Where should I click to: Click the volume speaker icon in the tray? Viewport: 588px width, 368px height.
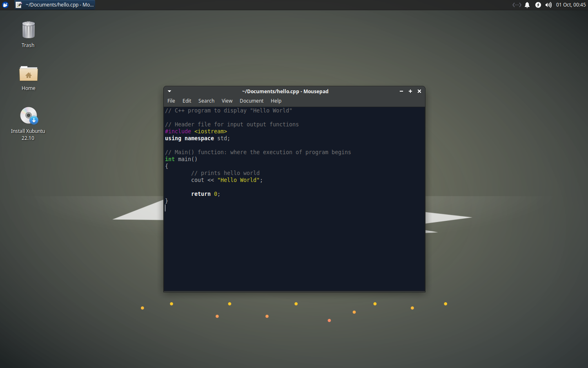point(548,4)
